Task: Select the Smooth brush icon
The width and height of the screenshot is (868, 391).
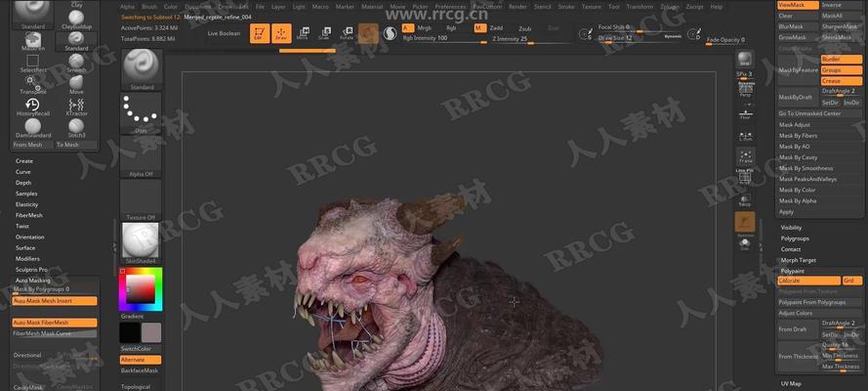Action: 76,62
